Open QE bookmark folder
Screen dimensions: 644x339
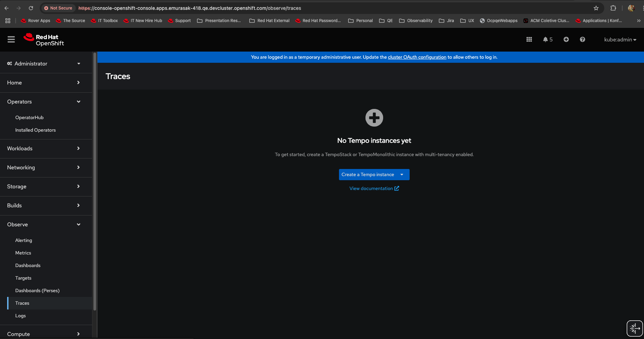coord(386,21)
